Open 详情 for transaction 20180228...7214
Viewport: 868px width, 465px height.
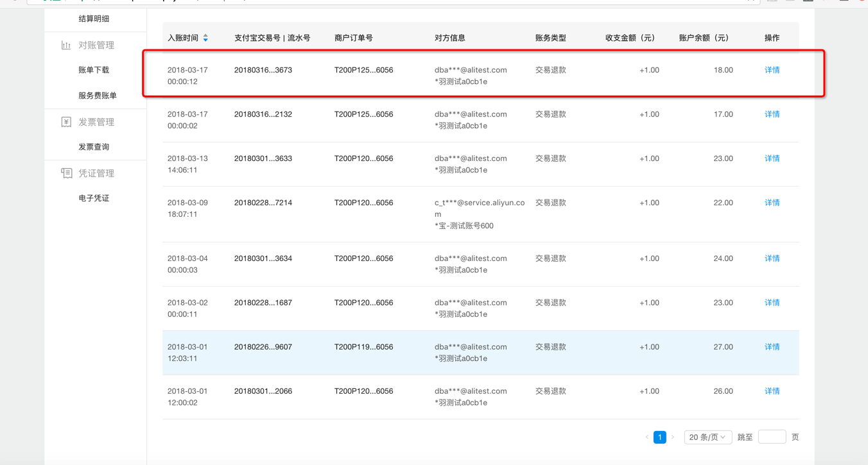click(772, 203)
